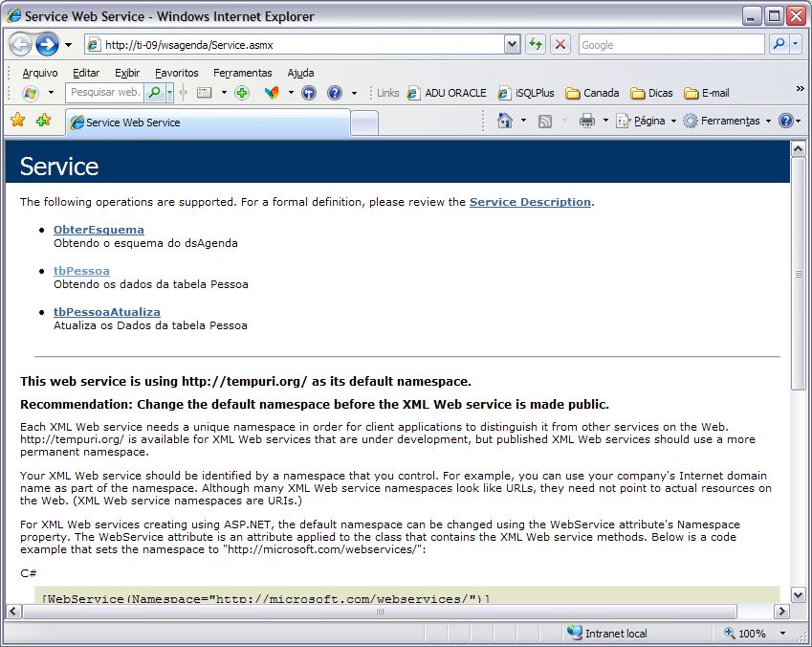Stop loading the page

coord(560,44)
